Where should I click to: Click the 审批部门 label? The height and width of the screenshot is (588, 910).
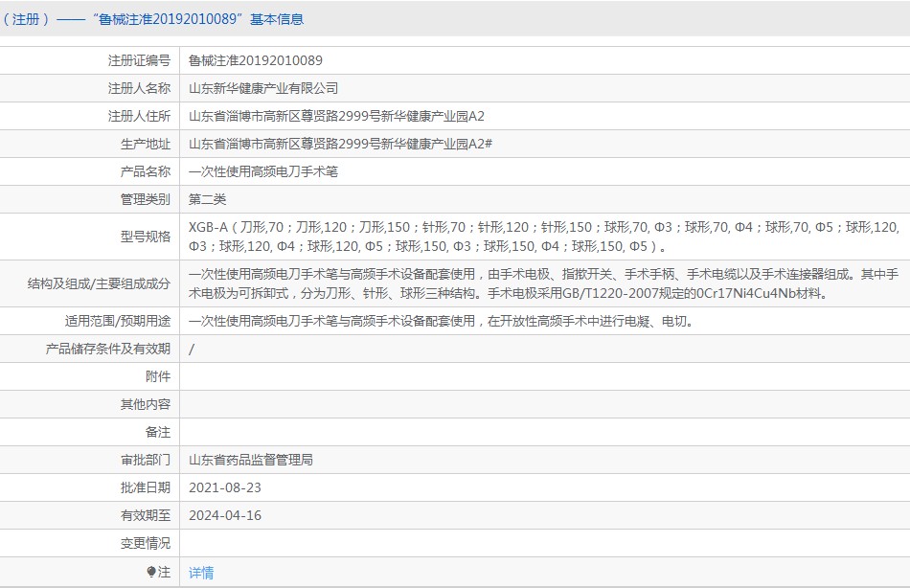146,460
